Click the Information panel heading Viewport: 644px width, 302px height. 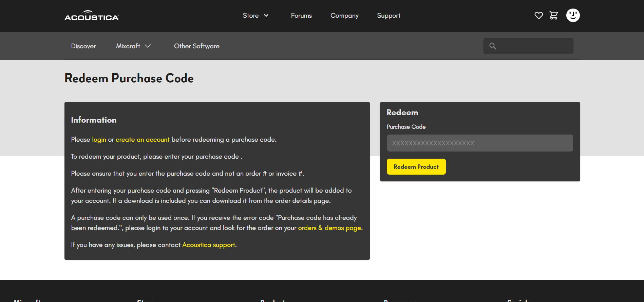tap(94, 120)
